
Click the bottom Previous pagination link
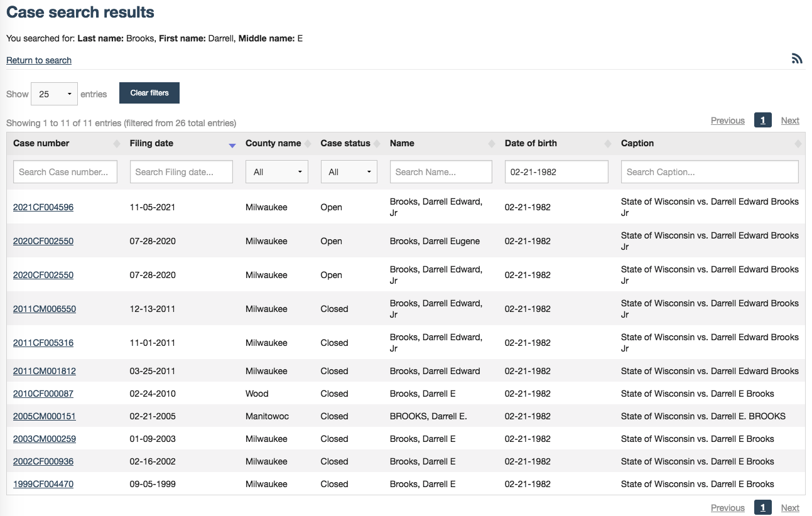click(x=728, y=508)
